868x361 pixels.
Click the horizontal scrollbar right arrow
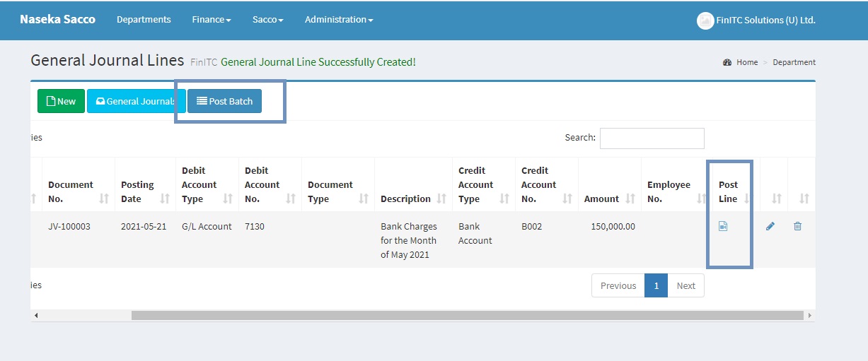coord(810,315)
